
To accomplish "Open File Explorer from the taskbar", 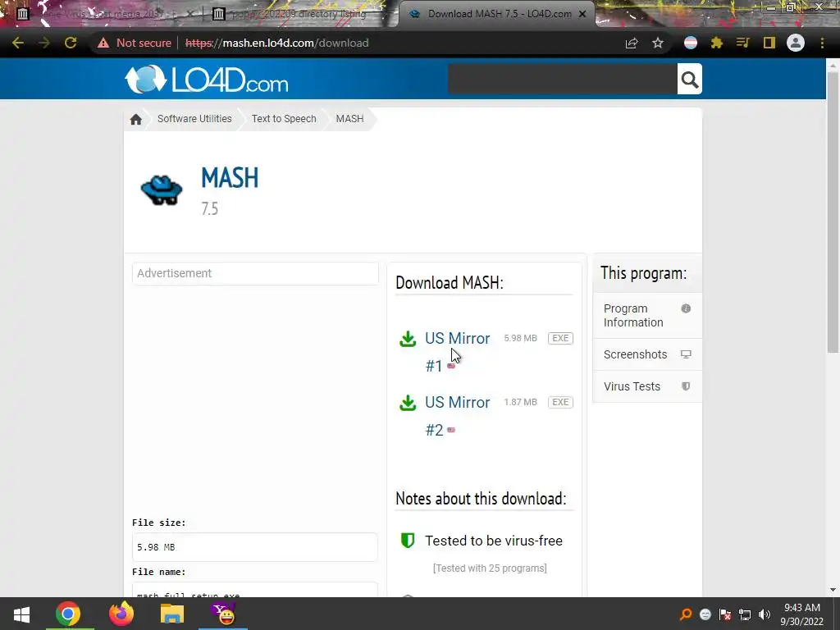I will point(172,614).
